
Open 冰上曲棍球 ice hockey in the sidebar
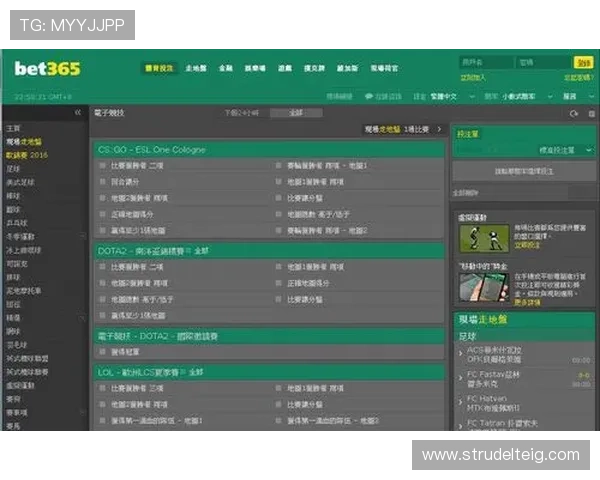point(24,250)
